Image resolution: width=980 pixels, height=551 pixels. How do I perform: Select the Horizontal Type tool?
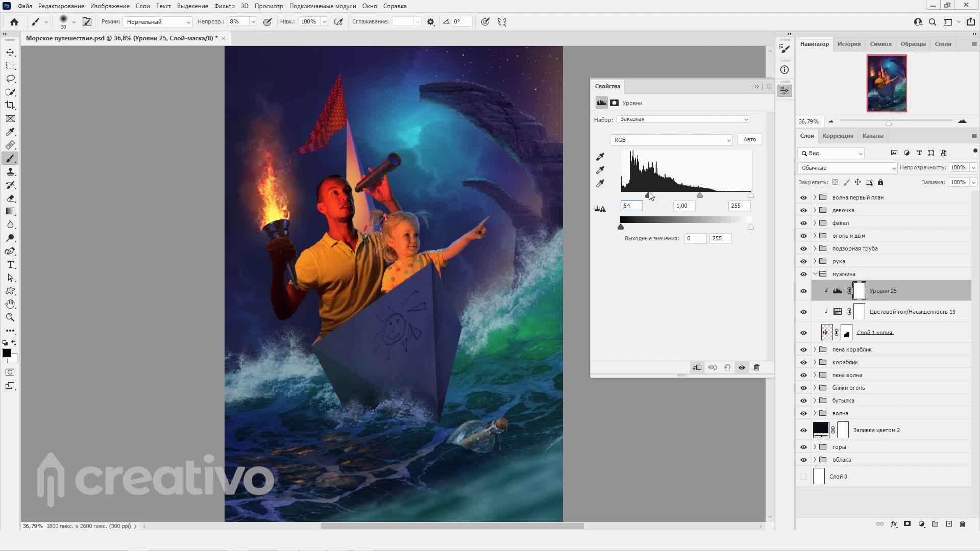pyautogui.click(x=10, y=264)
